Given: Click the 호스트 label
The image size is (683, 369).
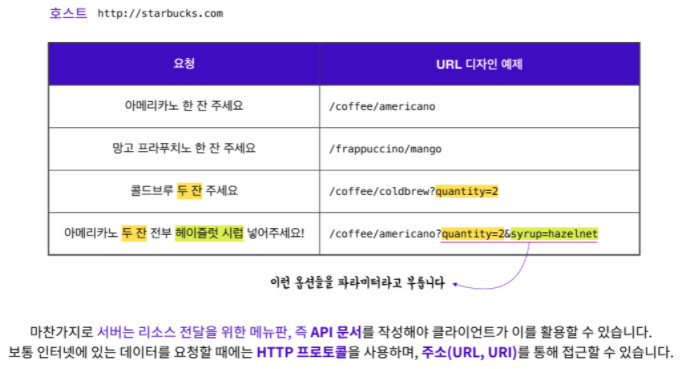Looking at the screenshot, I should 68,13.
